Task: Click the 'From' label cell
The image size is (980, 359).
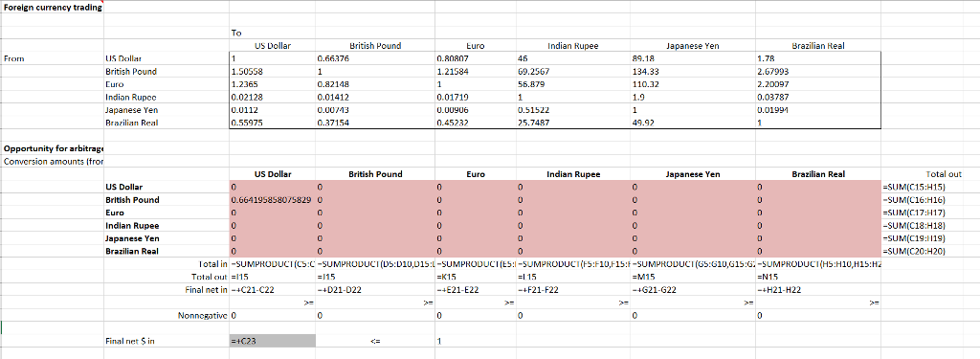Action: [x=52, y=58]
